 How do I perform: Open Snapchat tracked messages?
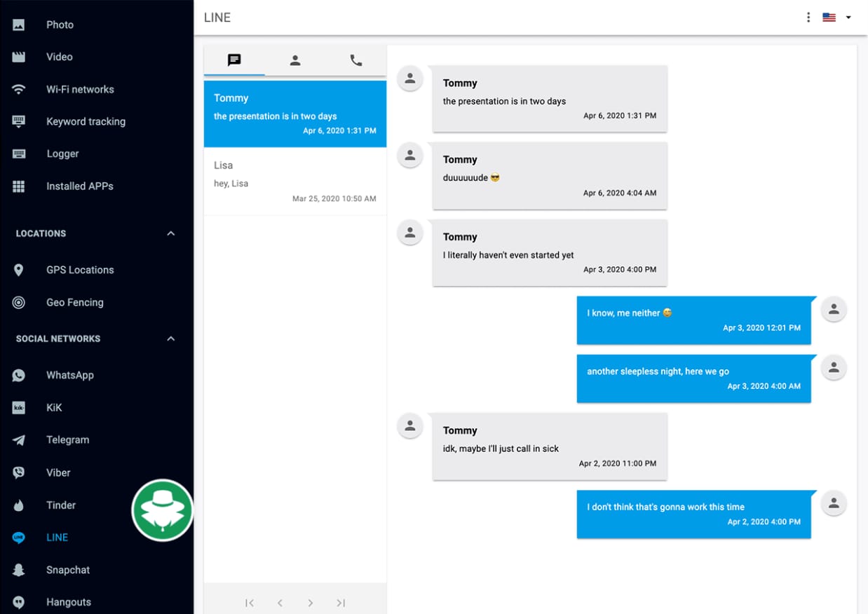tap(18, 569)
